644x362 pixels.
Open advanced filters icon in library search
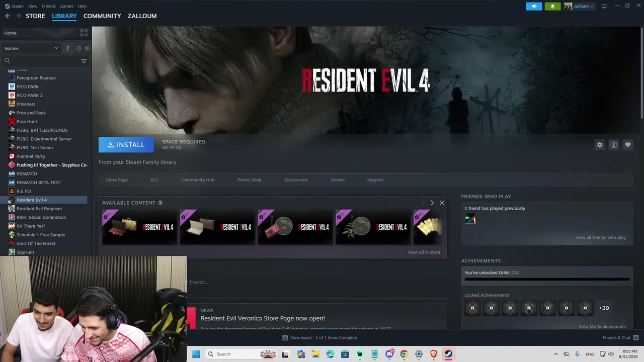[x=84, y=61]
